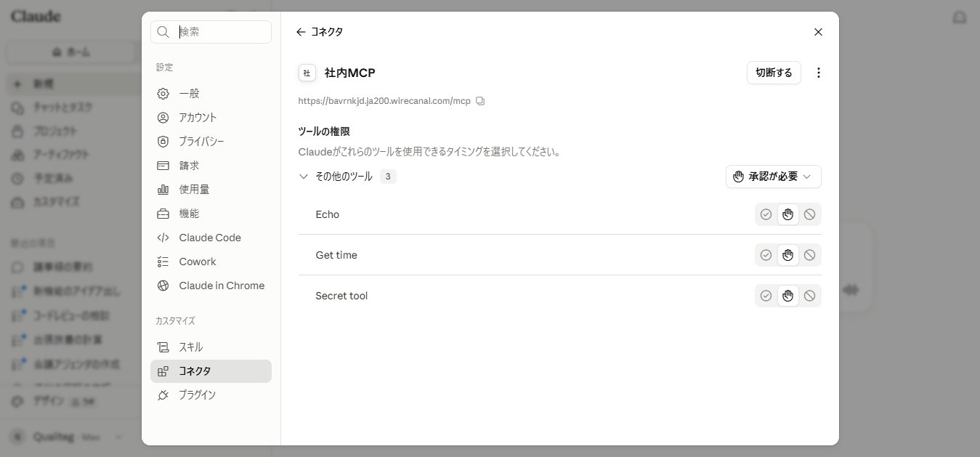The height and width of the screenshot is (457, 980).
Task: Open 使用量 settings
Action: 211,190
